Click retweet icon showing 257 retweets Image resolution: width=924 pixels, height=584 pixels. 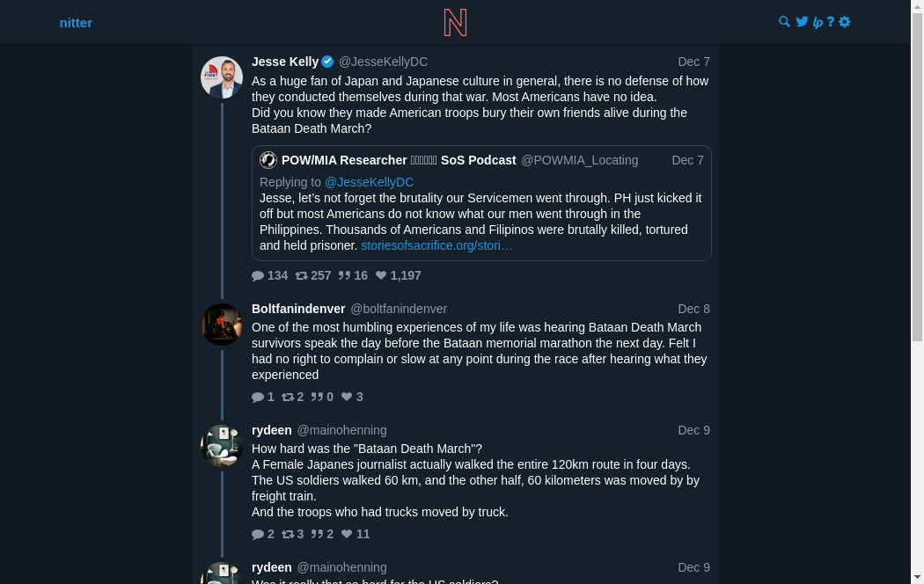(x=302, y=275)
